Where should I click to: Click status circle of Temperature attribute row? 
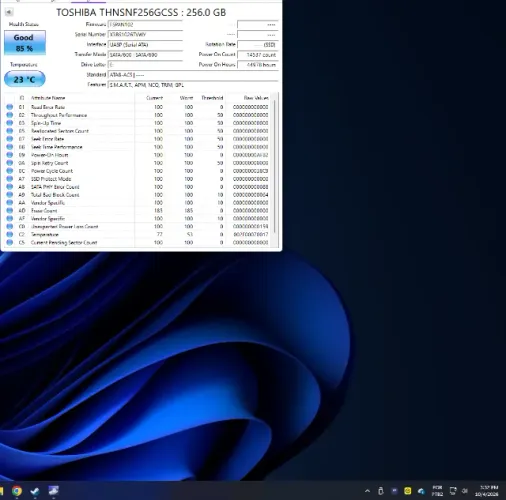click(x=10, y=235)
